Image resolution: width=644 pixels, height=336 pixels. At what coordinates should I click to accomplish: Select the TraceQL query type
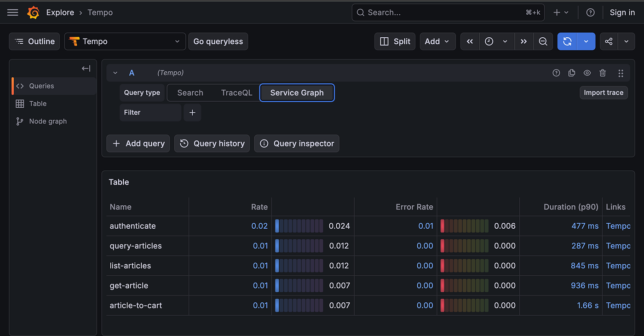click(x=236, y=93)
